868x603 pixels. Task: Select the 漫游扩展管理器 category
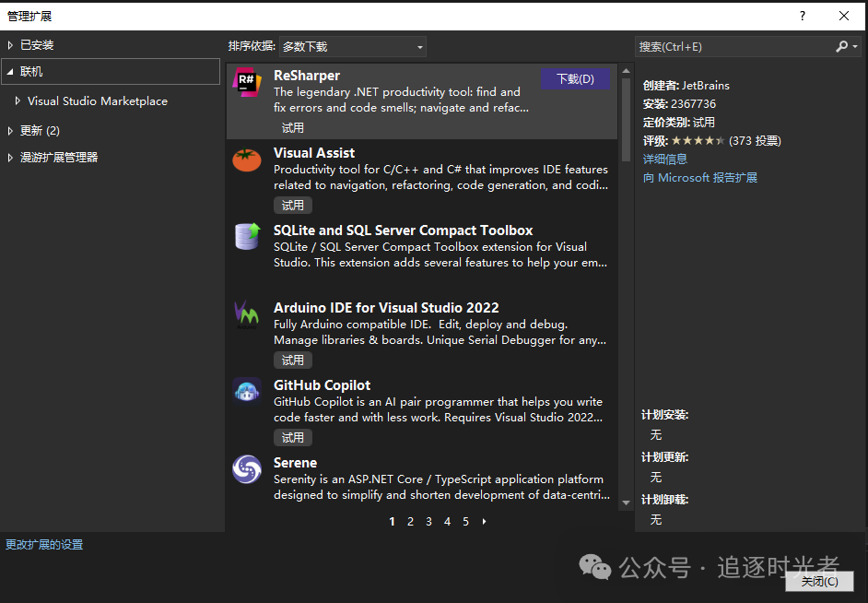(x=59, y=158)
